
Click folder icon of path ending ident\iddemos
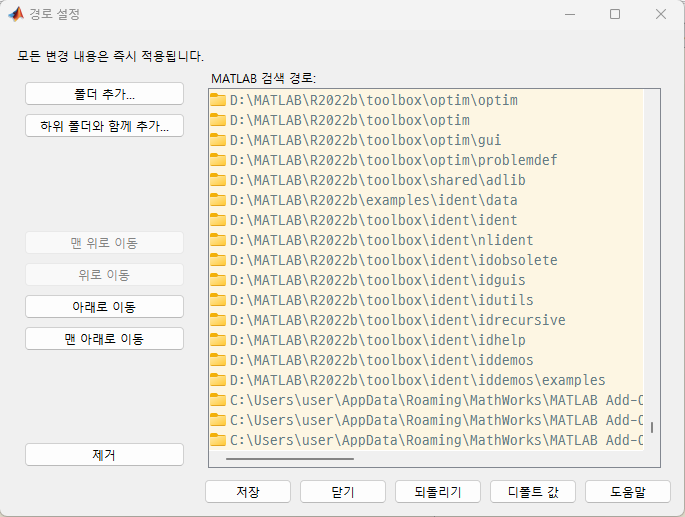(218, 360)
